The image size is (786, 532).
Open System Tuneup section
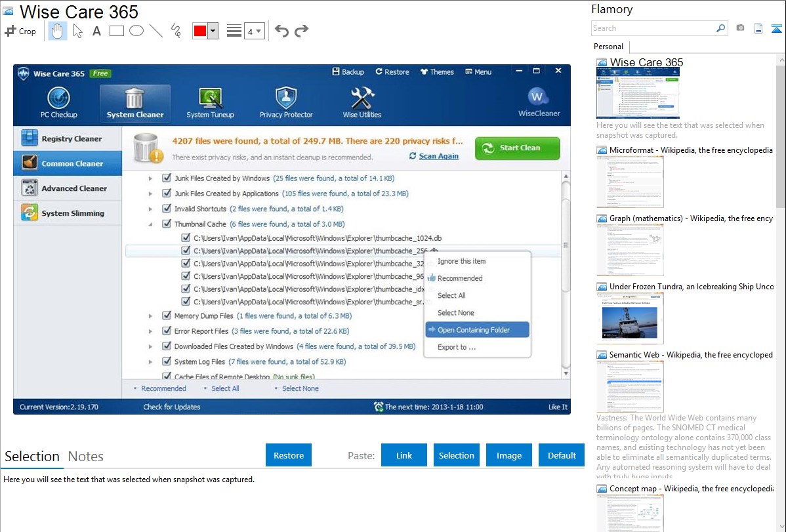coord(210,103)
